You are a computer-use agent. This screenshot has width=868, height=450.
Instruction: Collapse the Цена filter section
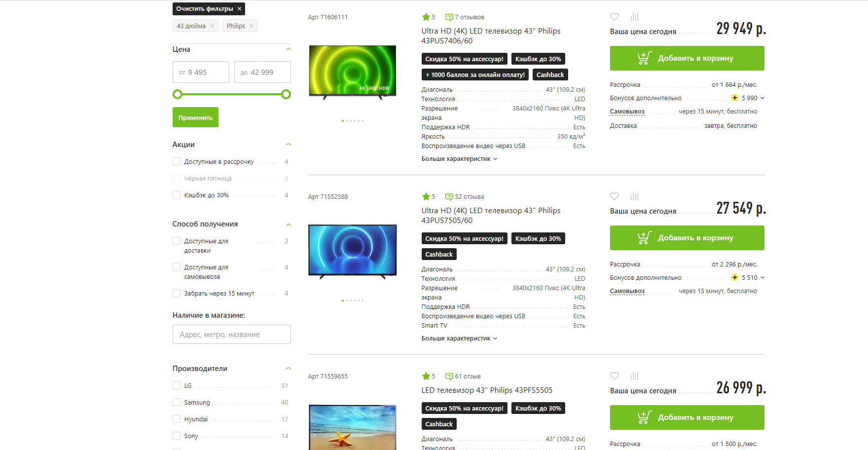[289, 49]
